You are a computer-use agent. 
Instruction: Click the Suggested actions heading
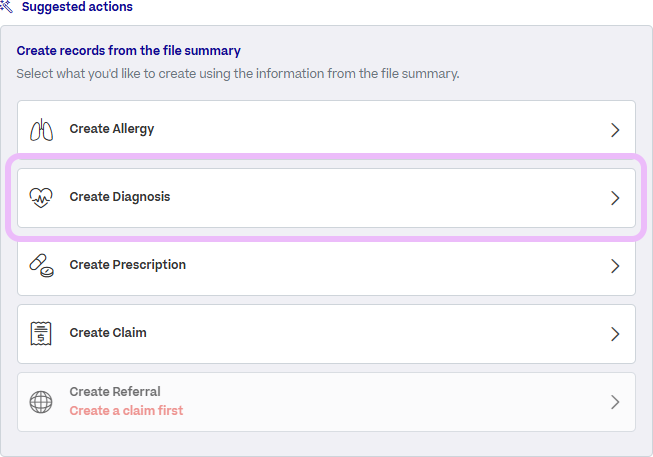pyautogui.click(x=77, y=7)
